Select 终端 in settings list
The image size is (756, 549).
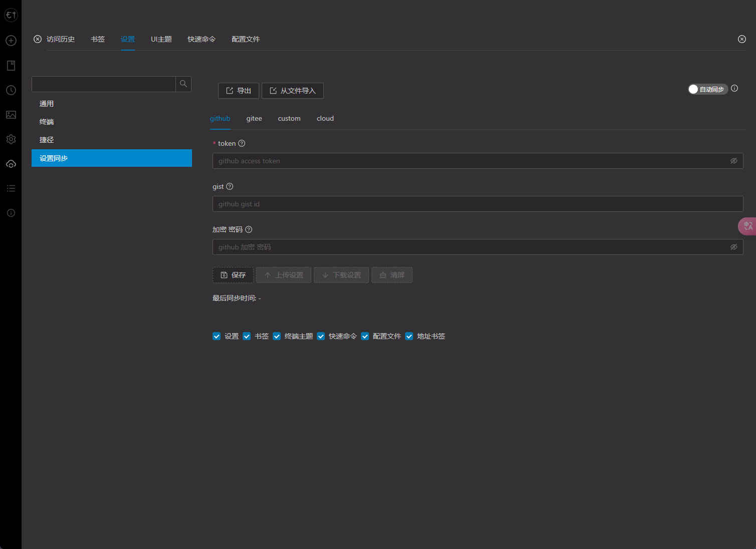pyautogui.click(x=112, y=122)
